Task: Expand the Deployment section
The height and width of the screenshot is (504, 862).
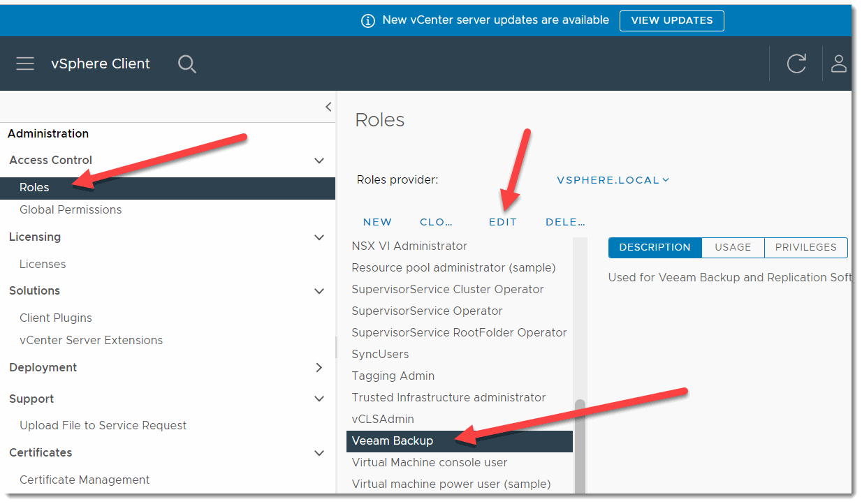Action: click(x=319, y=368)
